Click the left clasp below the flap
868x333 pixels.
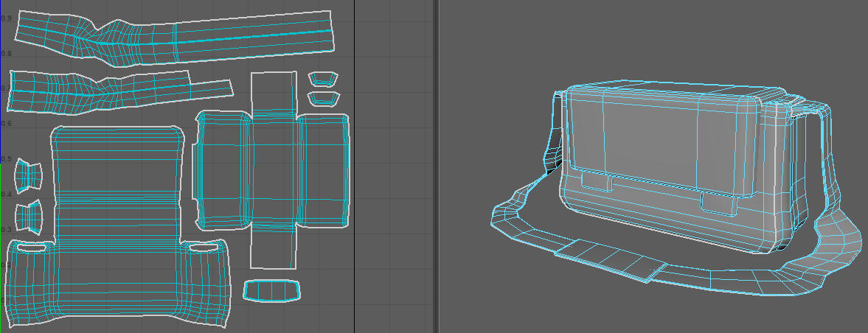(594, 180)
